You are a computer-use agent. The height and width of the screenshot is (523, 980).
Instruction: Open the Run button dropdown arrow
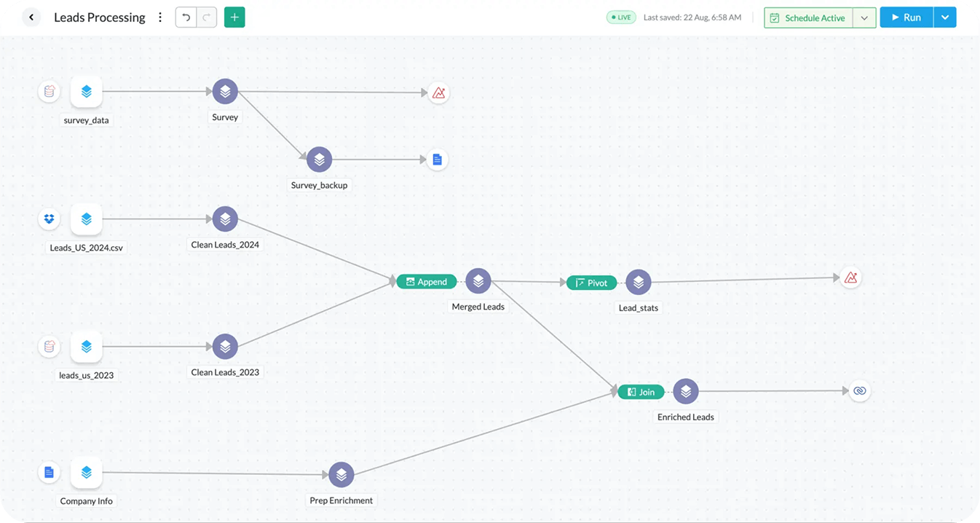[944, 17]
